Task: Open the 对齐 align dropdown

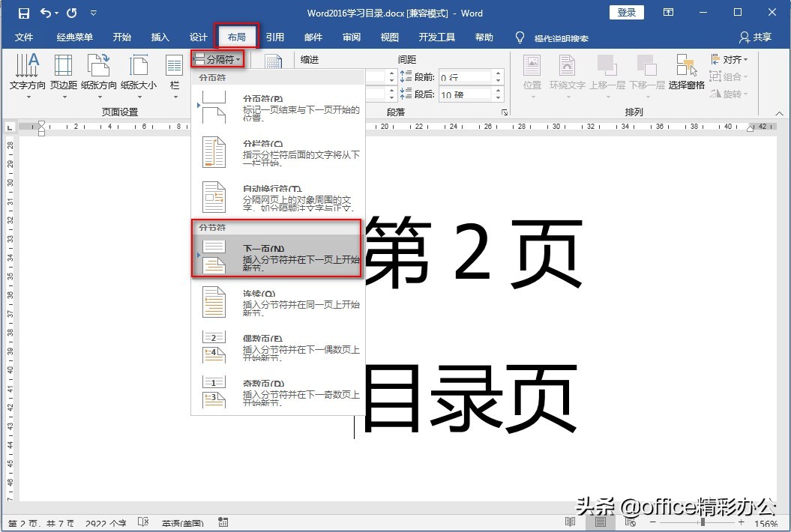Action: point(729,59)
